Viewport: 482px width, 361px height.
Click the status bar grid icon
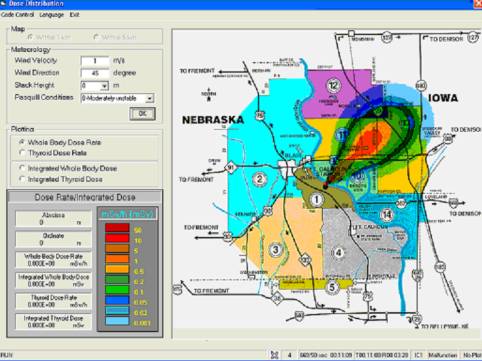274,355
